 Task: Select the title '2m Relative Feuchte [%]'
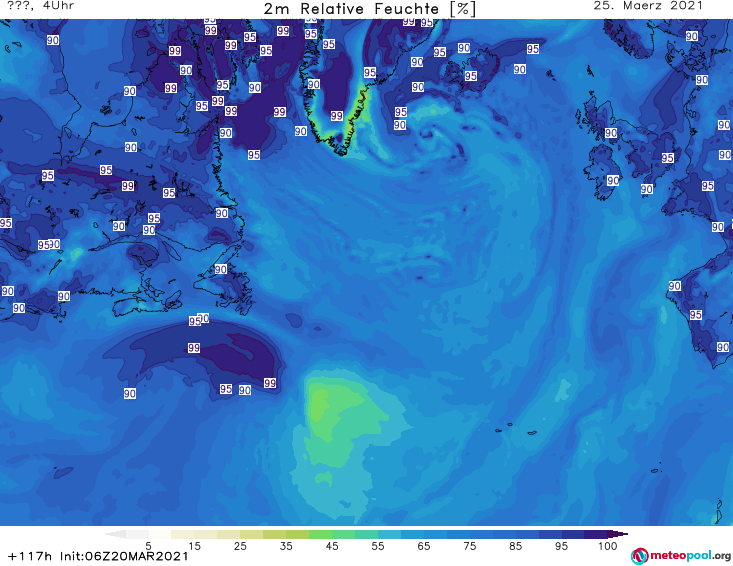[x=369, y=9]
